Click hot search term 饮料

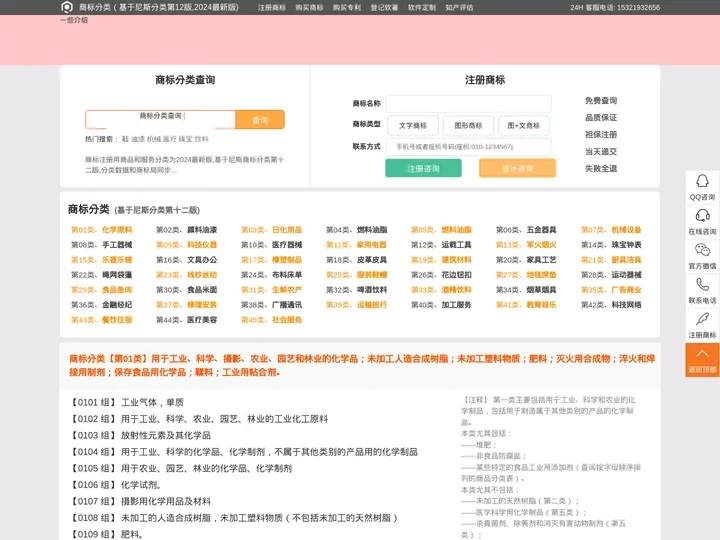pyautogui.click(x=202, y=139)
